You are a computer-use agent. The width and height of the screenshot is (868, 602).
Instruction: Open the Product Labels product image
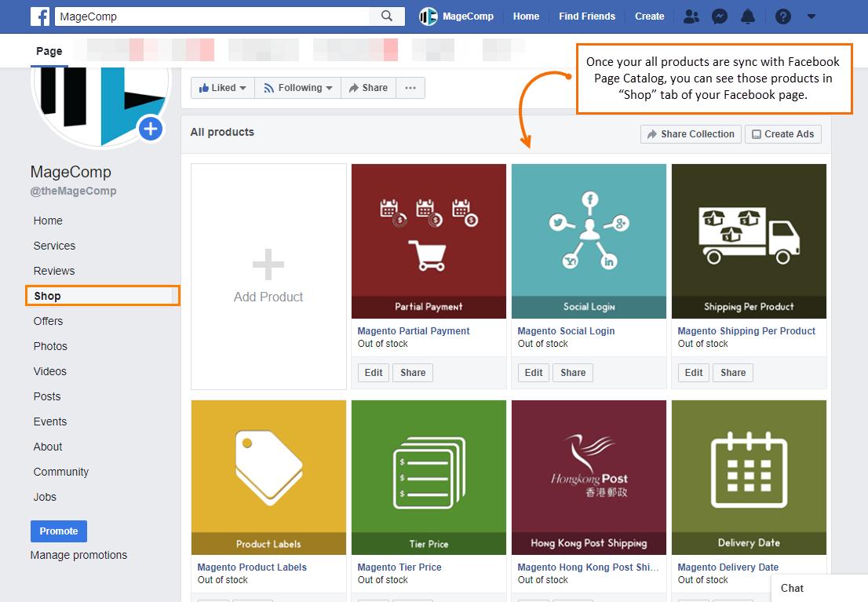tap(268, 477)
